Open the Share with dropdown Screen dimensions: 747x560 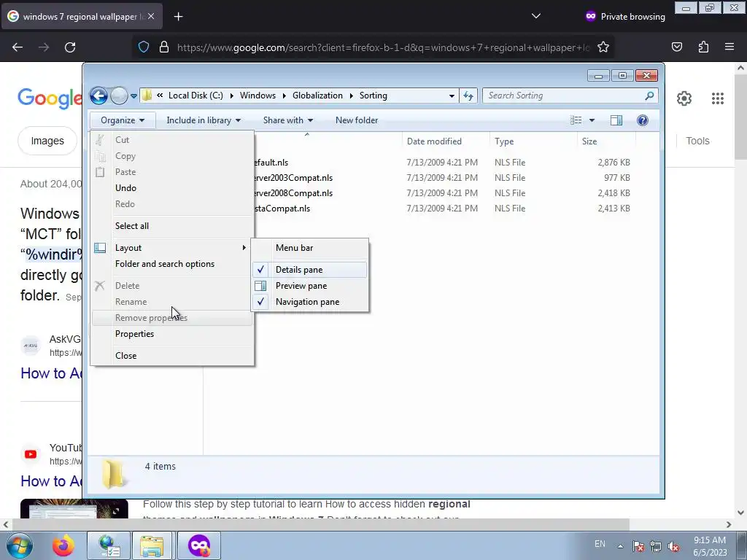287,120
